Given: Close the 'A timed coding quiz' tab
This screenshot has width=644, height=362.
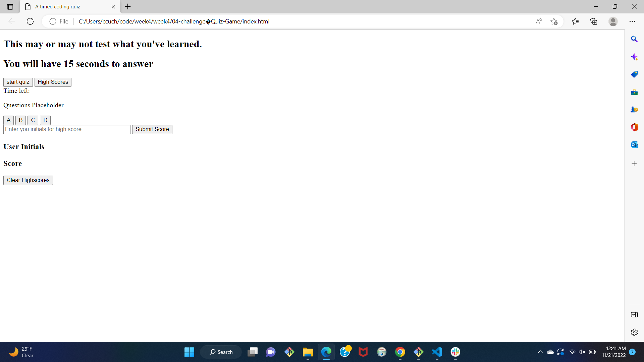Looking at the screenshot, I should [113, 7].
